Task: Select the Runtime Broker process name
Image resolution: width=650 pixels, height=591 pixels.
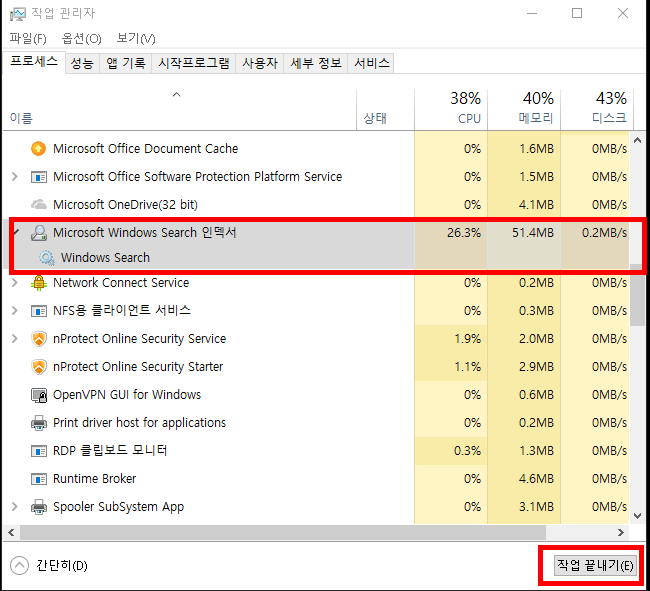Action: tap(95, 479)
